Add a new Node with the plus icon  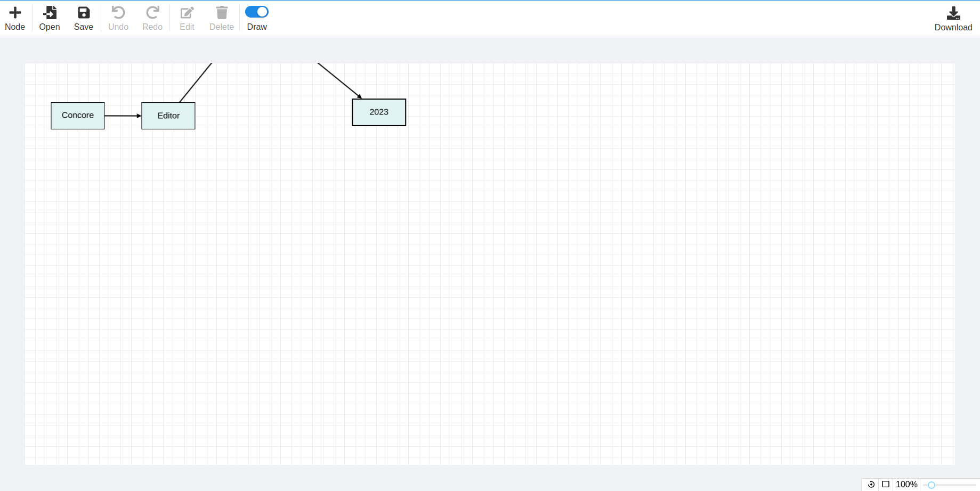point(14,12)
